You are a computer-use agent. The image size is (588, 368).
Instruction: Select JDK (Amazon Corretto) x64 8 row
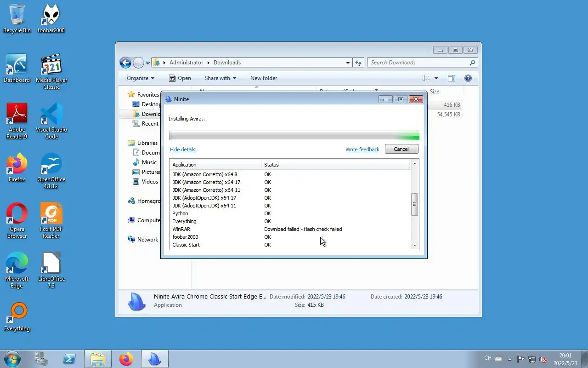coord(290,174)
